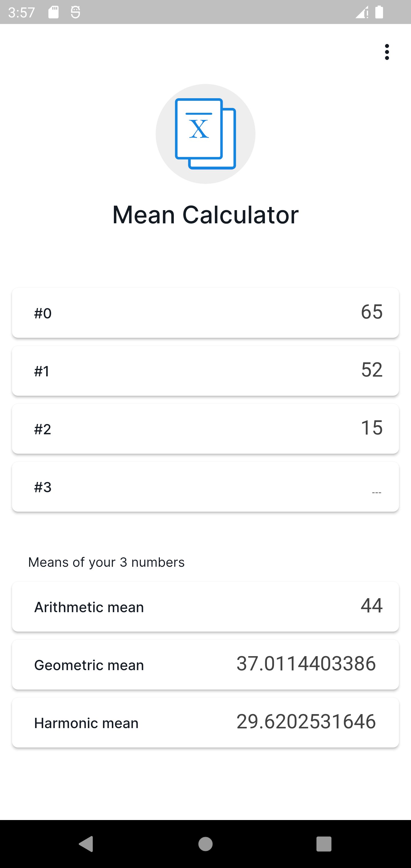Tap the SD card status icon

coord(54,13)
